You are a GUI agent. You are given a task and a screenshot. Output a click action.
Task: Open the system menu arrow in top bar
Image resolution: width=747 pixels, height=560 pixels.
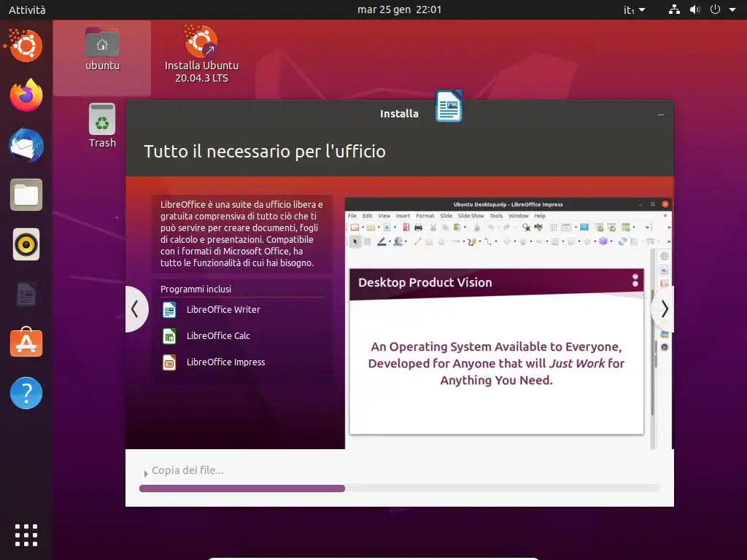[732, 9]
